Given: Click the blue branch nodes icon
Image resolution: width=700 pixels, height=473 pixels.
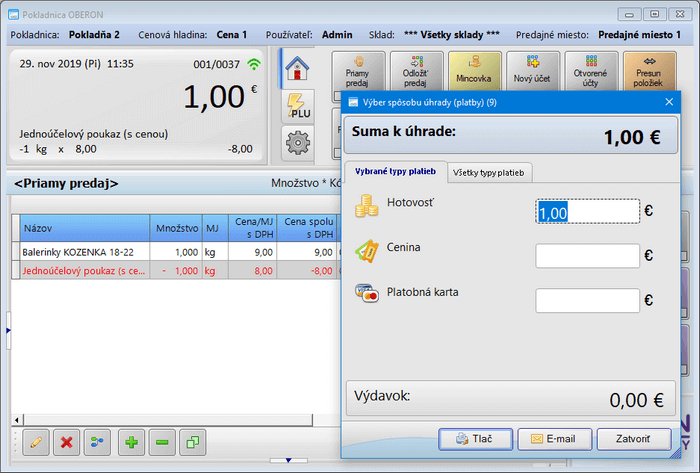Looking at the screenshot, I should tap(98, 440).
